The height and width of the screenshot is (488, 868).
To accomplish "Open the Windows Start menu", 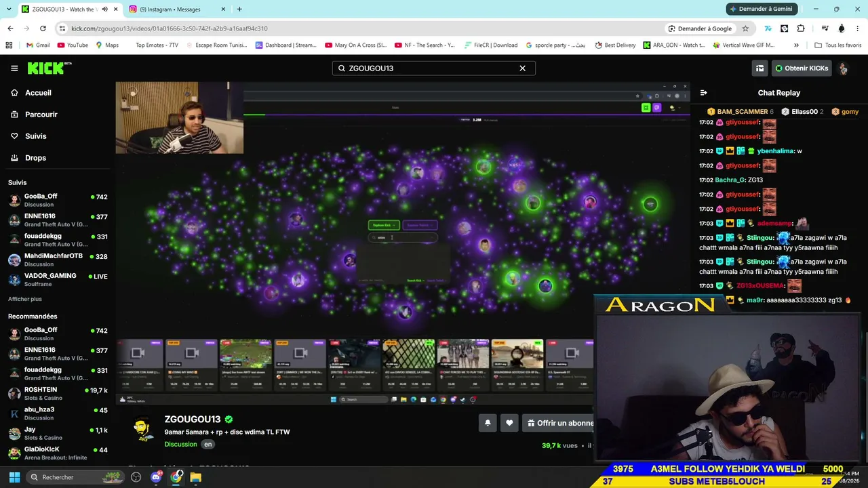I will (x=14, y=477).
